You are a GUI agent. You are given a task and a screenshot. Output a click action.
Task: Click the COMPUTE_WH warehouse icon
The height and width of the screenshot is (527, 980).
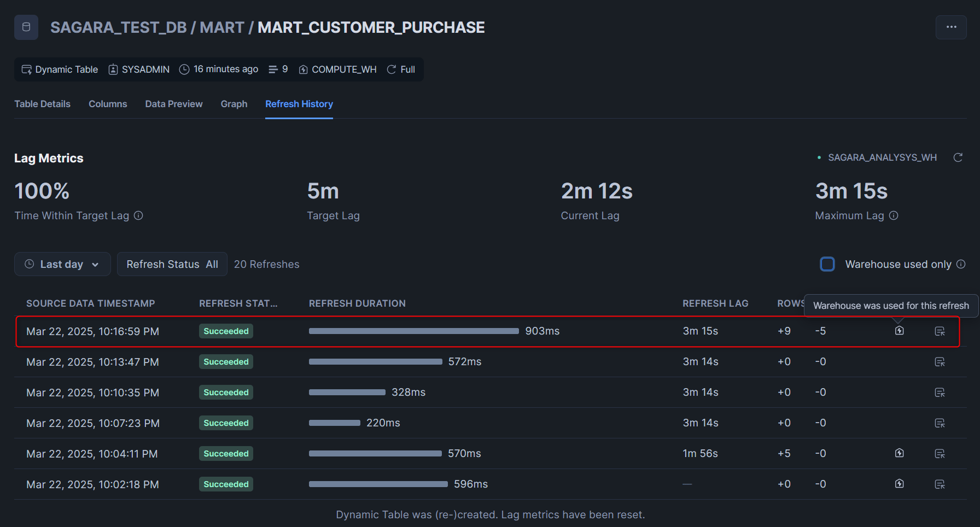click(x=303, y=69)
